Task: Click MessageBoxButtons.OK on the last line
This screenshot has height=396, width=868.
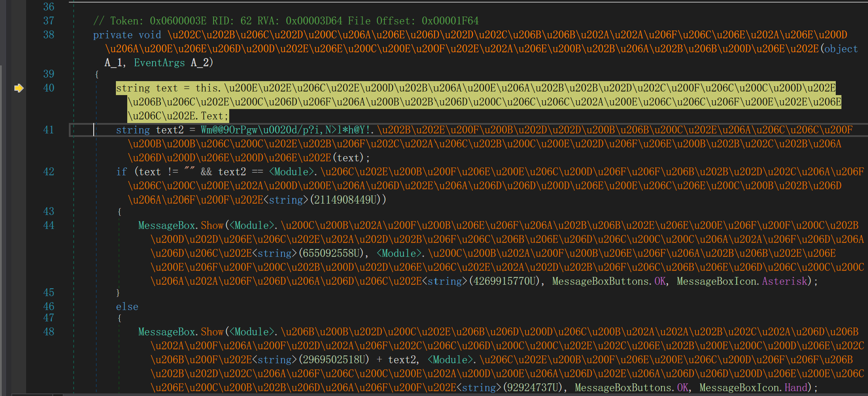Action: [632, 388]
